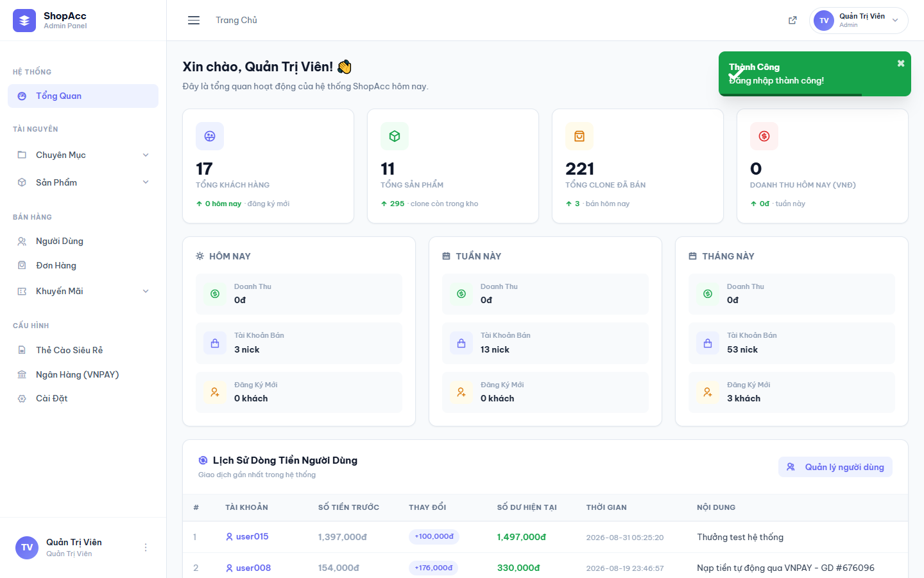
Task: Click the Thẻ Cào card icon
Action: tap(22, 350)
